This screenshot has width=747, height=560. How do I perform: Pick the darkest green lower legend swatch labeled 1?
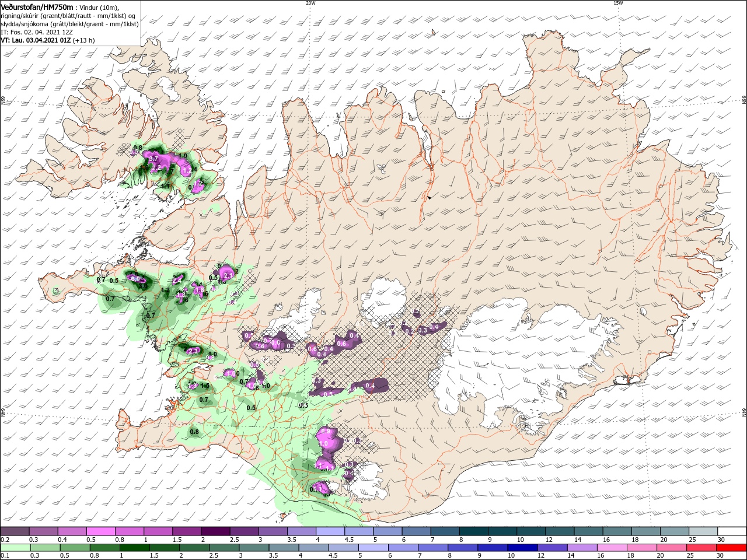(x=135, y=548)
